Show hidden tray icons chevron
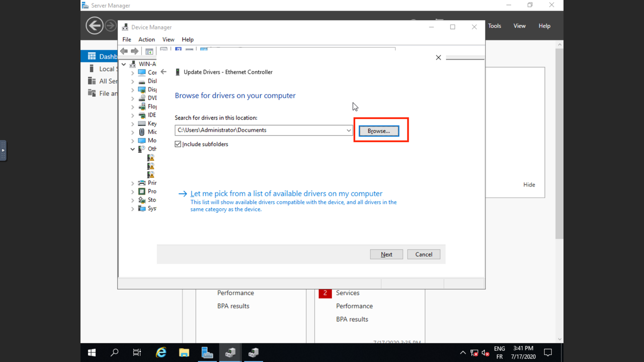The height and width of the screenshot is (362, 644). pyautogui.click(x=463, y=353)
